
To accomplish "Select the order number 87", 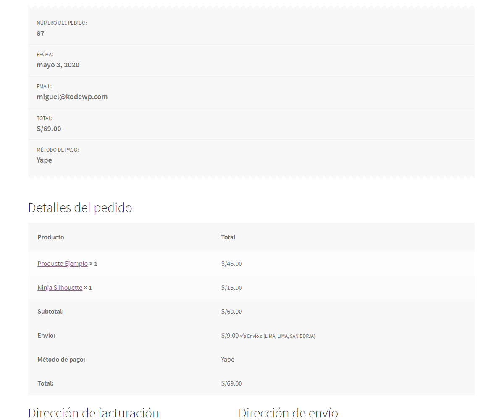I will coord(40,33).
